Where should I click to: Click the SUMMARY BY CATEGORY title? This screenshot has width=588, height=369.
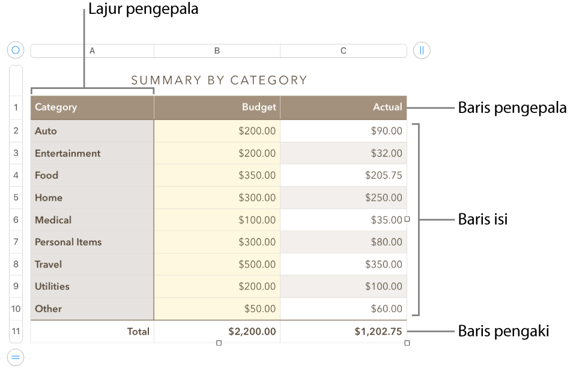point(218,80)
